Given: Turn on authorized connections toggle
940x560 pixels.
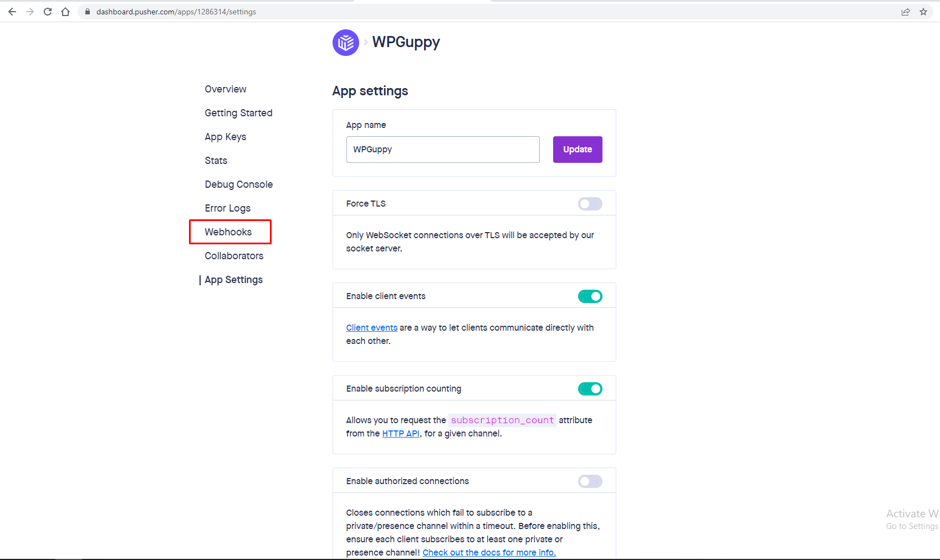Looking at the screenshot, I should (x=590, y=481).
